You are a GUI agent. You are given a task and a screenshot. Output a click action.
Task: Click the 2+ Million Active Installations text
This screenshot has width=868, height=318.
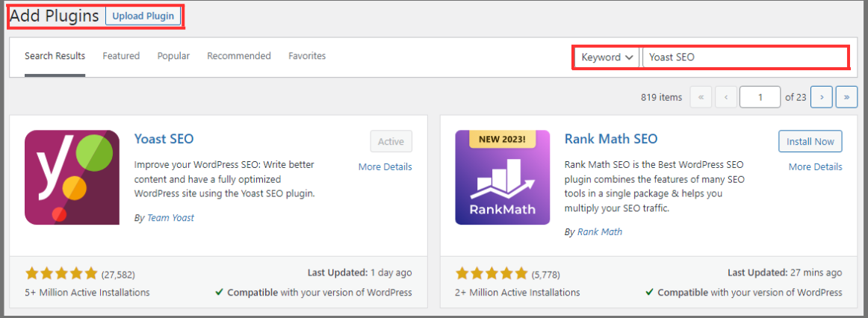pos(518,293)
